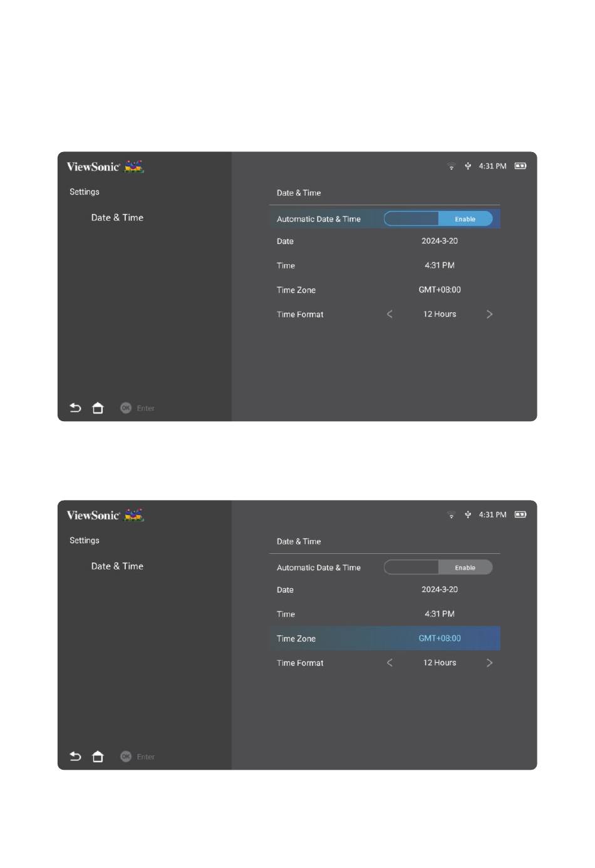This screenshot has height=868, width=595.
Task: Open Settings label in the lower screen sidebar
Action: point(85,541)
